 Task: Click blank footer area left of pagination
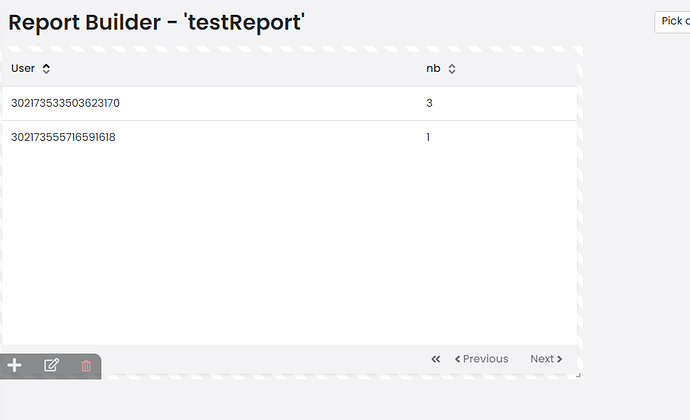[264, 359]
